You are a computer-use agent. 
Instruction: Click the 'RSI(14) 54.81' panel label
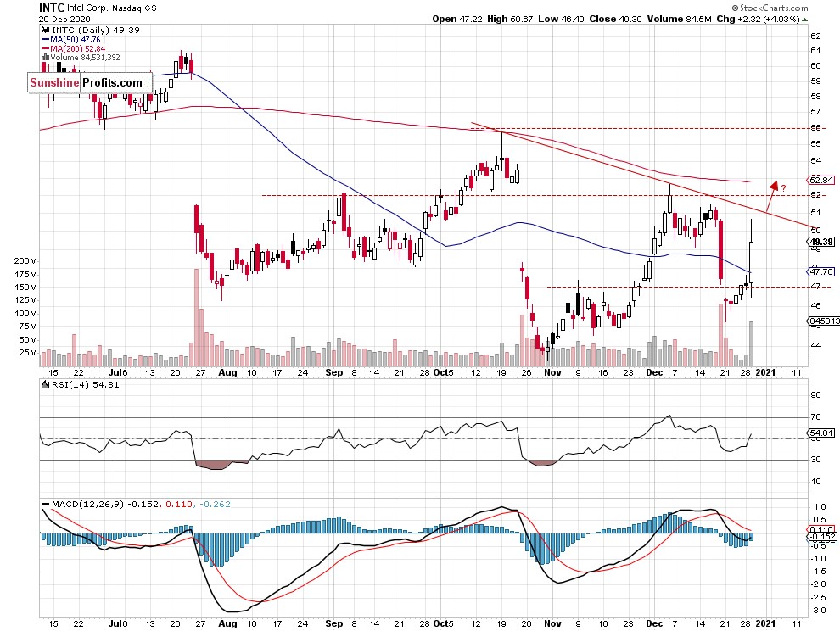click(x=85, y=384)
